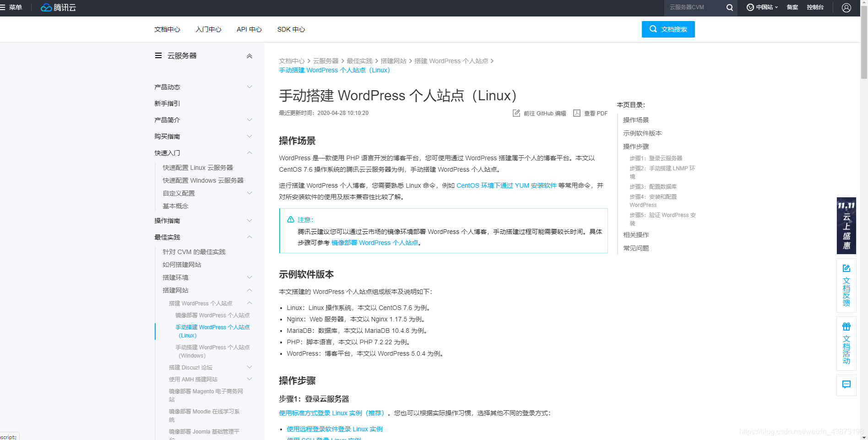Expand the 产品简介 section

[x=250, y=120]
